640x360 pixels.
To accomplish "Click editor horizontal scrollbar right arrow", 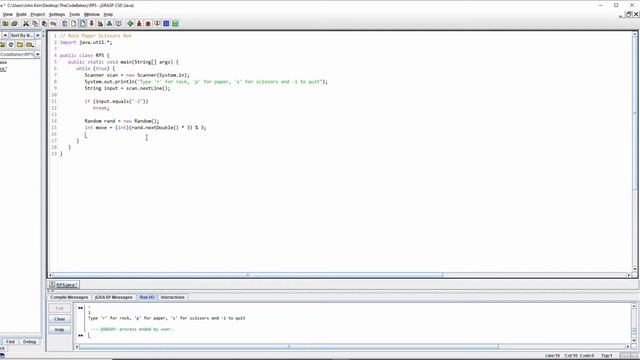I will (x=629, y=275).
